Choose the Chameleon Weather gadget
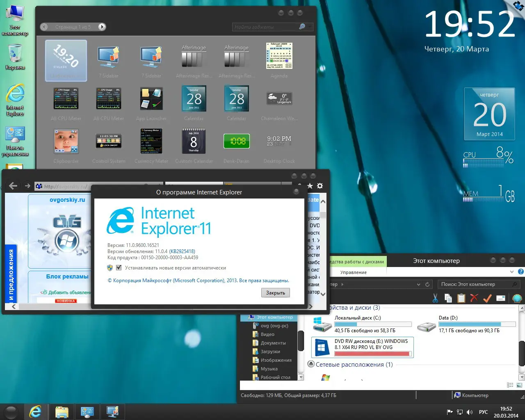 click(279, 103)
